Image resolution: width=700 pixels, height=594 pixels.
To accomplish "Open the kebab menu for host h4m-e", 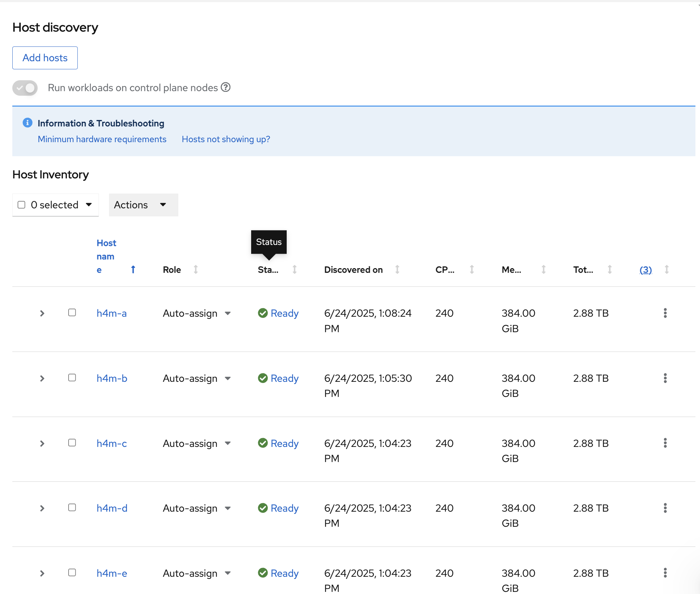I will pos(665,573).
